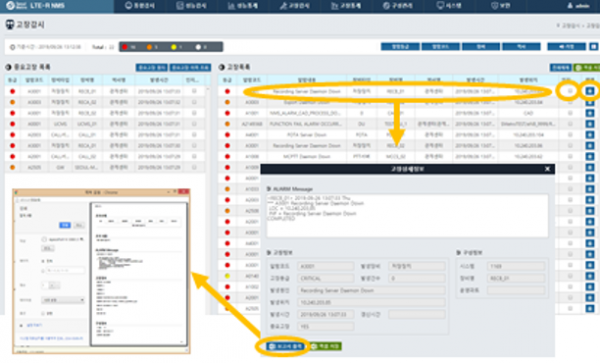Viewport: 600px width, 363px height.
Task: Open details icon for the A0140 alarm row
Action: point(590,276)
